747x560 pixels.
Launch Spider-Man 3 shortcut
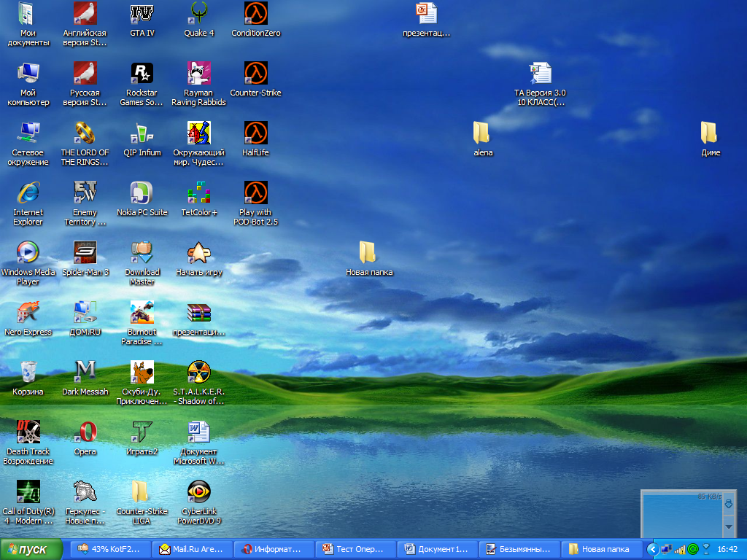pos(85,259)
